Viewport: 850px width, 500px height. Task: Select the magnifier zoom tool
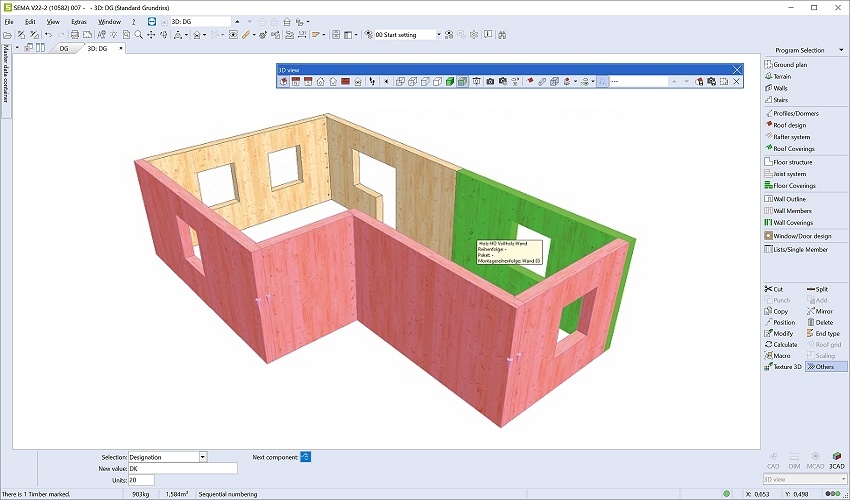tap(139, 35)
